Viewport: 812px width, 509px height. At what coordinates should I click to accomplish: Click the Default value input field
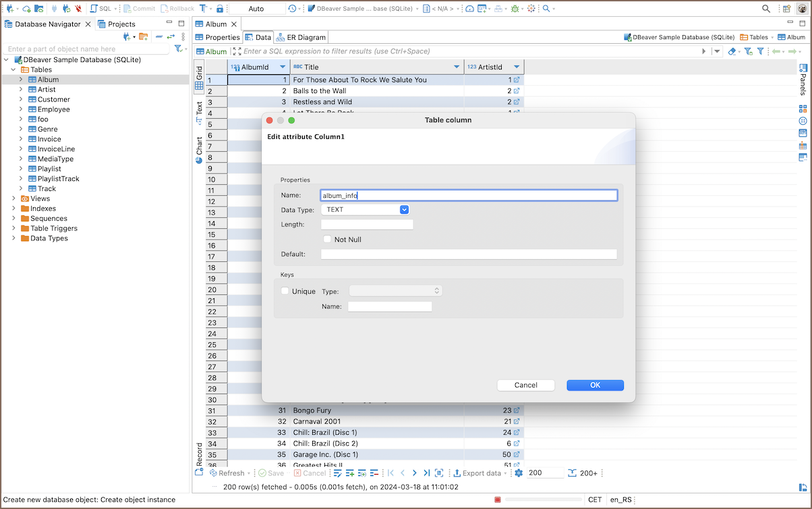click(x=469, y=254)
